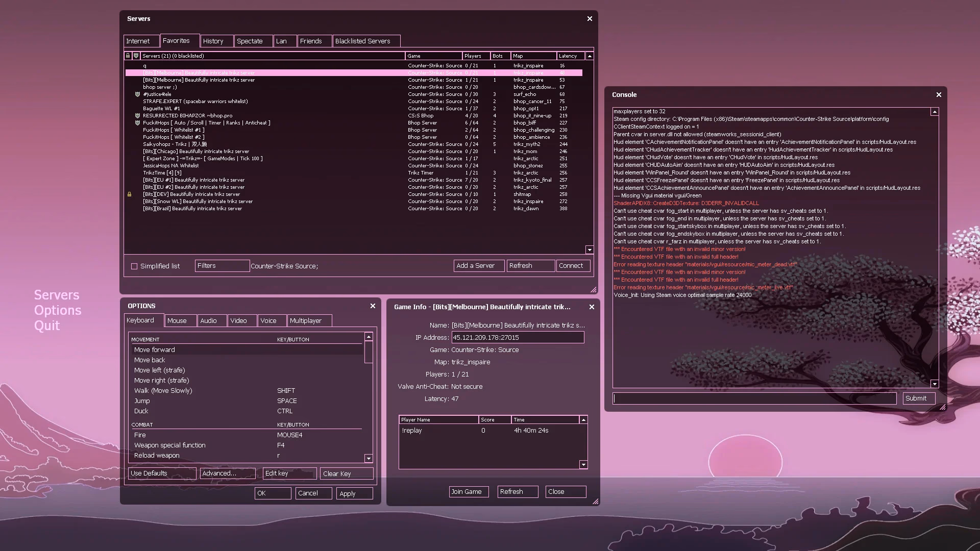The width and height of the screenshot is (980, 551).
Task: Sort servers by the VAC shield column header
Action: 136,56
